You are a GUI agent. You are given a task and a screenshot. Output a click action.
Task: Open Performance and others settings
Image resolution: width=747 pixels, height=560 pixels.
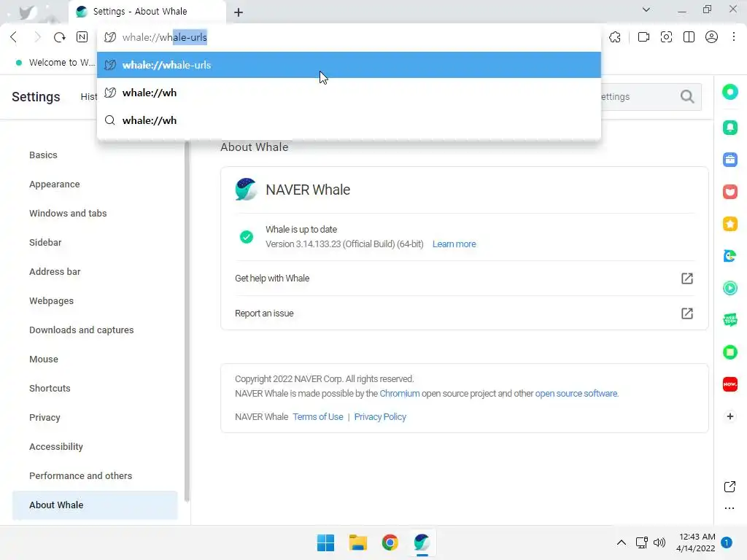point(80,475)
